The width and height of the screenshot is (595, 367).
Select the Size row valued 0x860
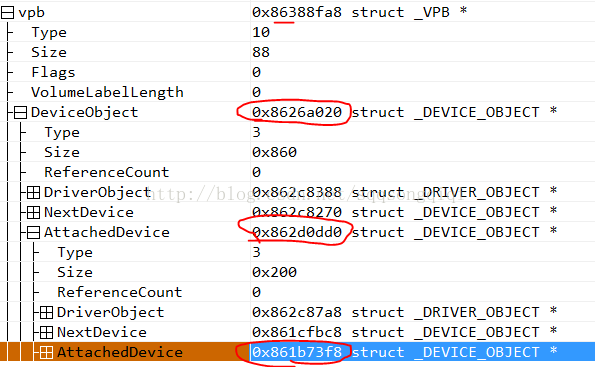click(x=298, y=152)
